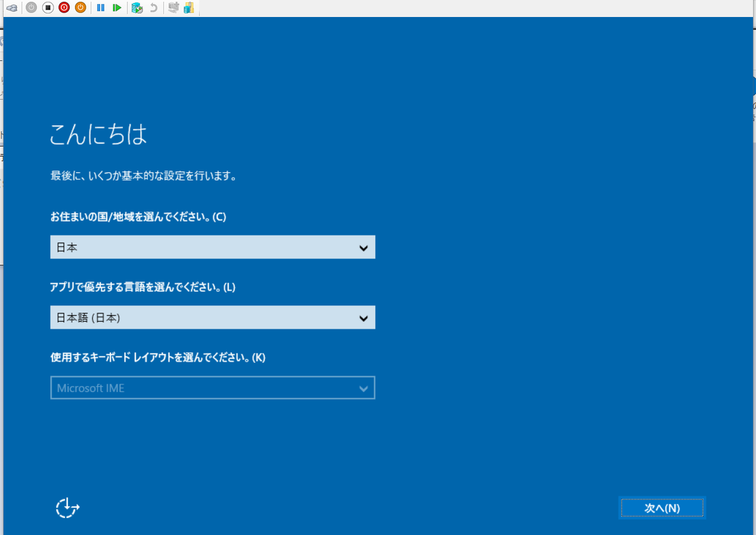Resume the VM with the green play icon

[116, 8]
